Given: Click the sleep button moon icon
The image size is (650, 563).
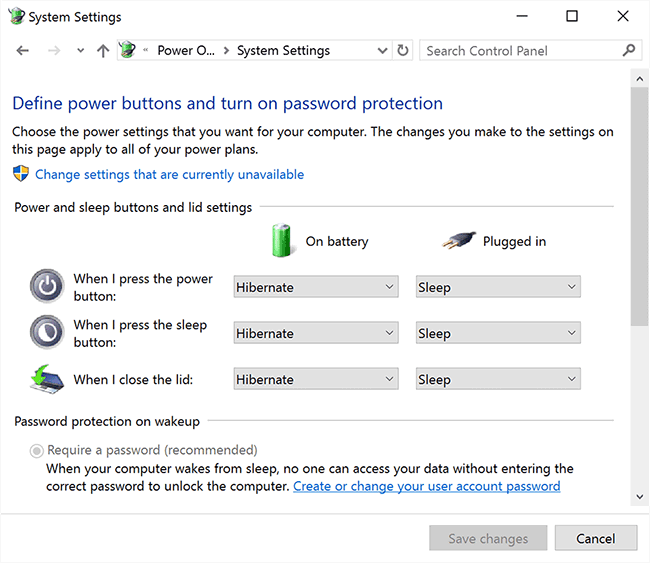Looking at the screenshot, I should point(47,332).
